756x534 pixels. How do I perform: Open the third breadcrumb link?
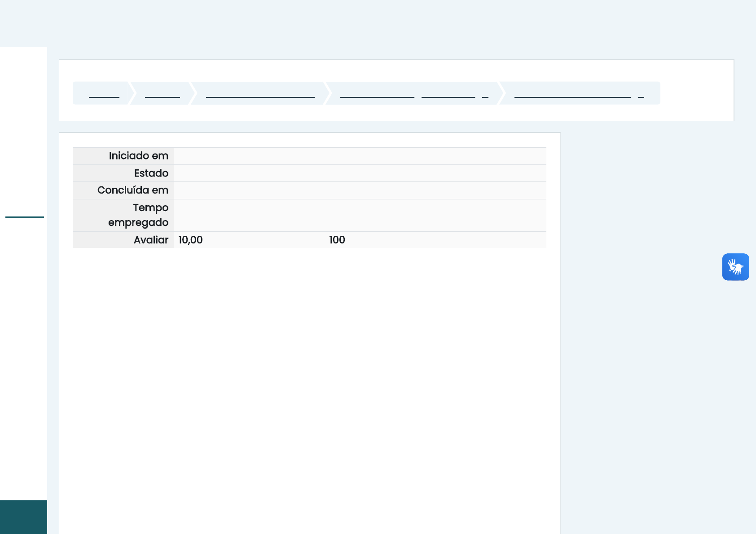[x=260, y=93]
